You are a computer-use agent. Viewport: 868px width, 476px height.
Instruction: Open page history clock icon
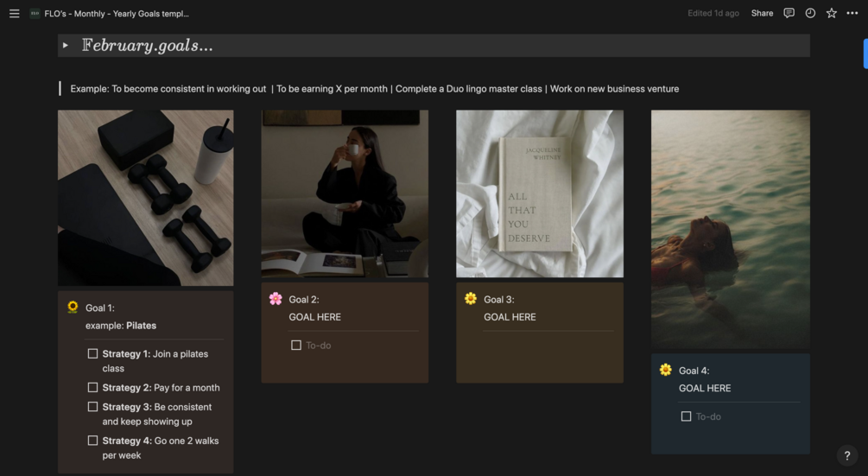click(x=810, y=13)
